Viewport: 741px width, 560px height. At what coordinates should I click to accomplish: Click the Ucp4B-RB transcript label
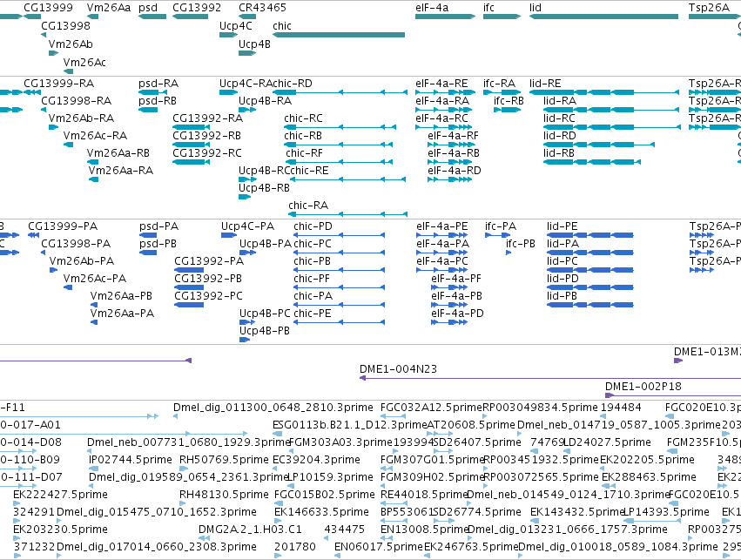pyautogui.click(x=264, y=188)
